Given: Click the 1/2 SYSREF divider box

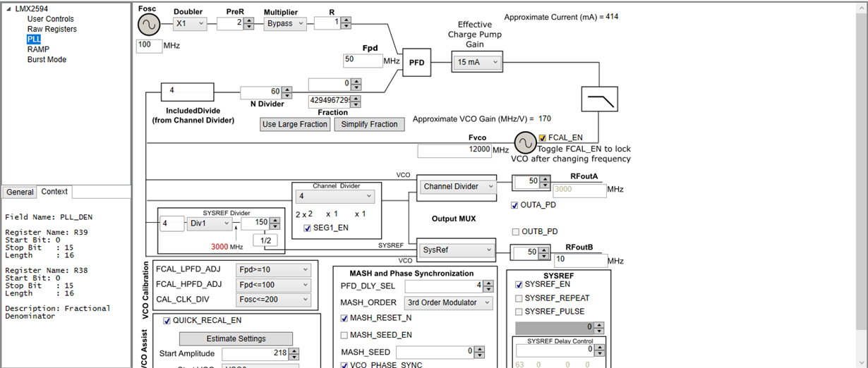Looking at the screenshot, I should pyautogui.click(x=265, y=240).
